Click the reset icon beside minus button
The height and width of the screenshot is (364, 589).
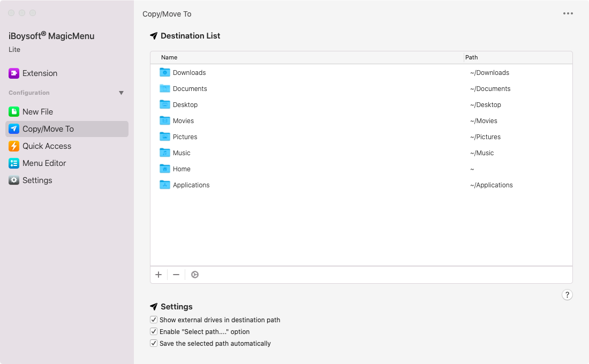tap(194, 275)
